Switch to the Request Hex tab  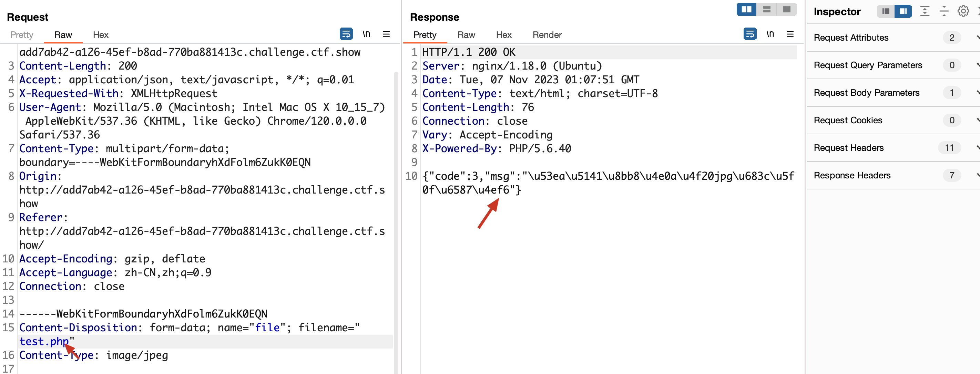100,35
